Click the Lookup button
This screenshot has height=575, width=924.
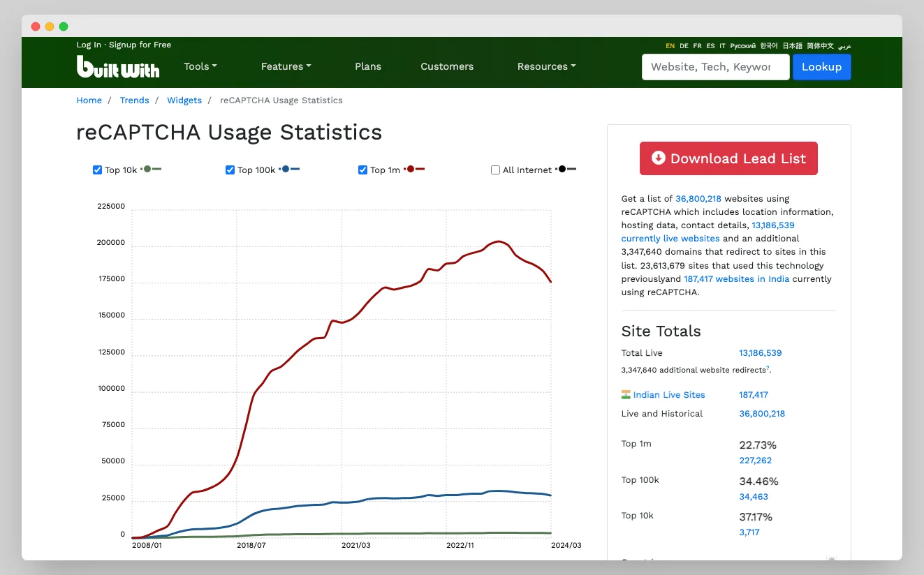(x=822, y=67)
